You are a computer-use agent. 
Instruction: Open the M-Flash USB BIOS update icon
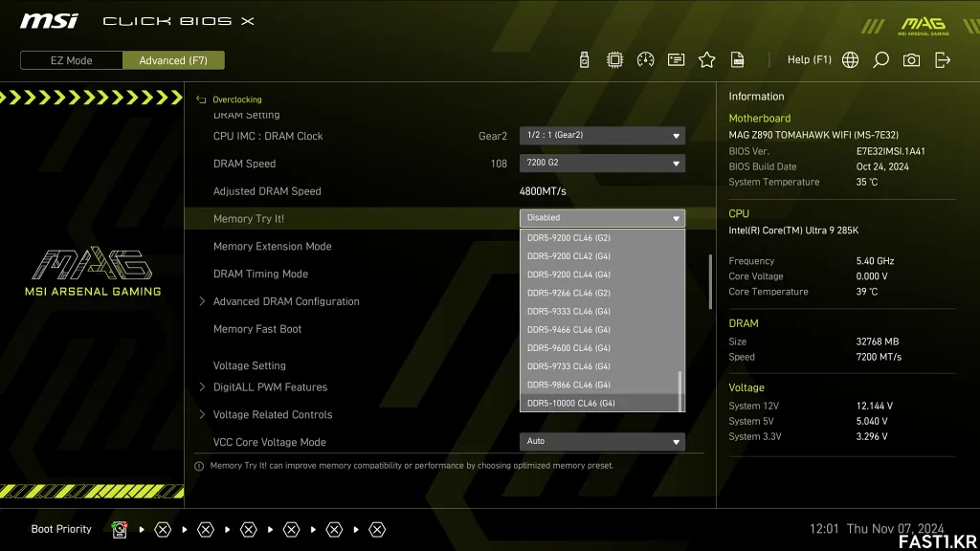(x=584, y=60)
